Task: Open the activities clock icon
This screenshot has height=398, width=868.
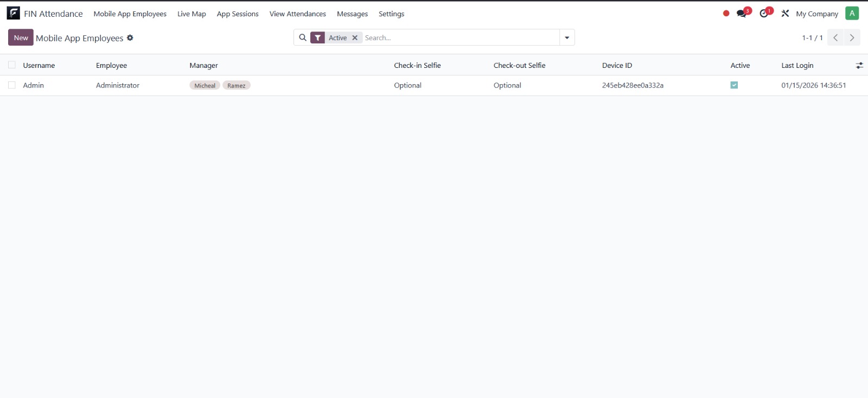Action: 764,14
